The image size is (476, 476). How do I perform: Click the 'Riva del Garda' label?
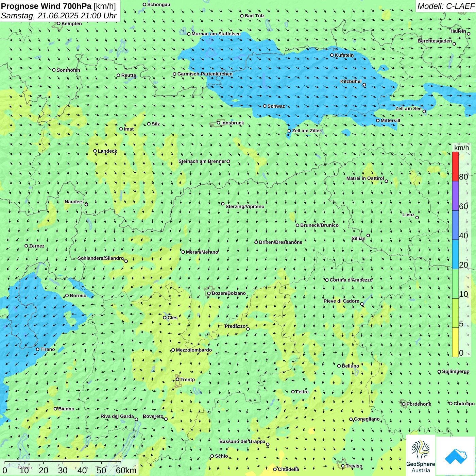point(117,416)
